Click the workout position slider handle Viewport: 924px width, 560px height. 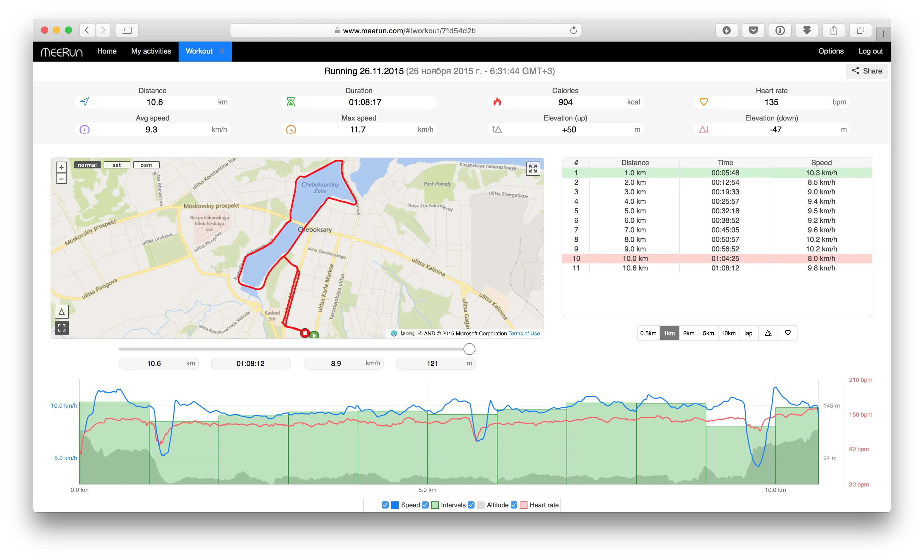(469, 349)
